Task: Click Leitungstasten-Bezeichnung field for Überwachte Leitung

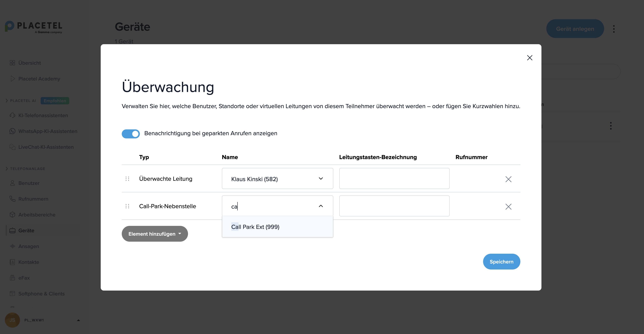Action: pyautogui.click(x=394, y=179)
